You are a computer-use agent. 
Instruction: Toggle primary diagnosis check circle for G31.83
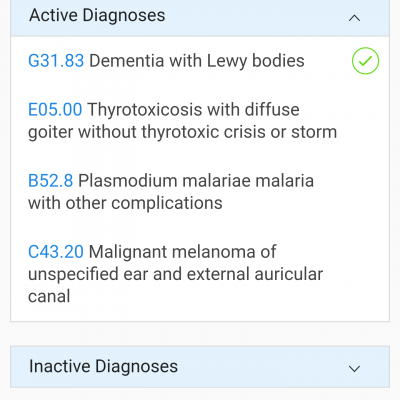[365, 61]
